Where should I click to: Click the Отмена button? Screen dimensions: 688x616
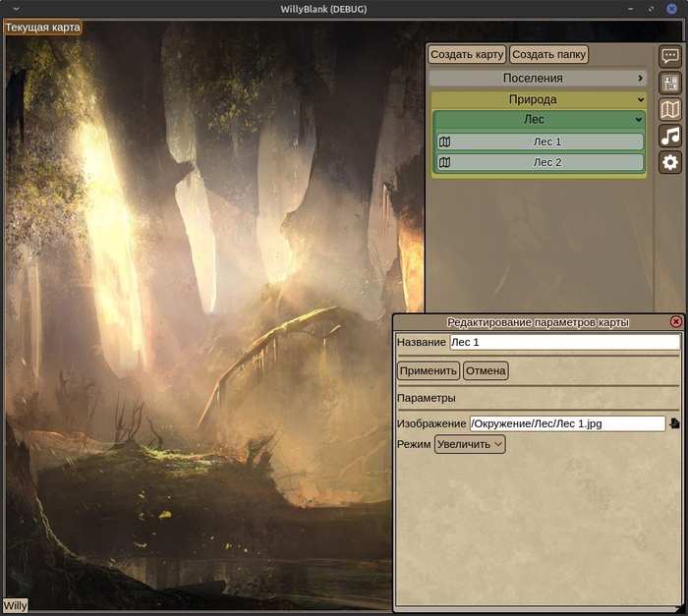point(485,370)
